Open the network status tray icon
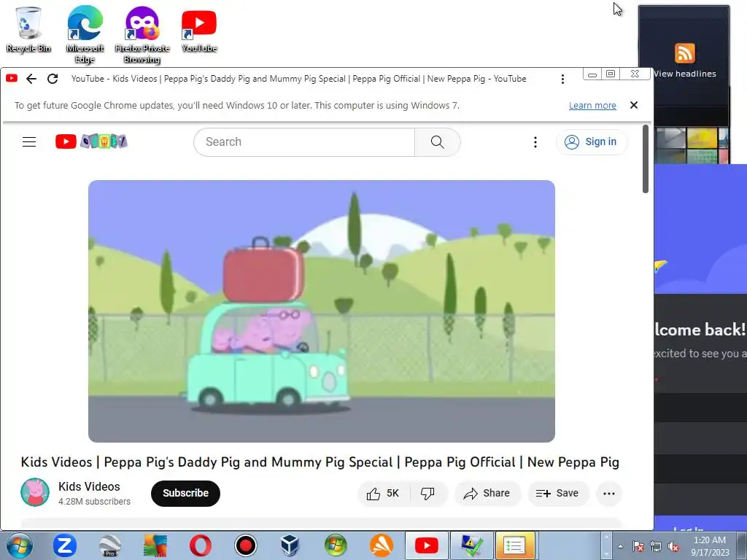The width and height of the screenshot is (747, 560). [656, 546]
